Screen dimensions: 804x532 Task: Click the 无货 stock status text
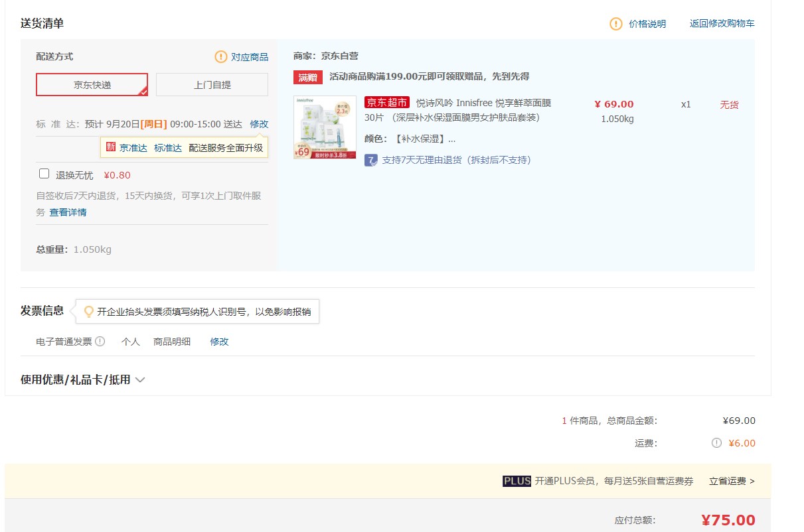tap(729, 104)
